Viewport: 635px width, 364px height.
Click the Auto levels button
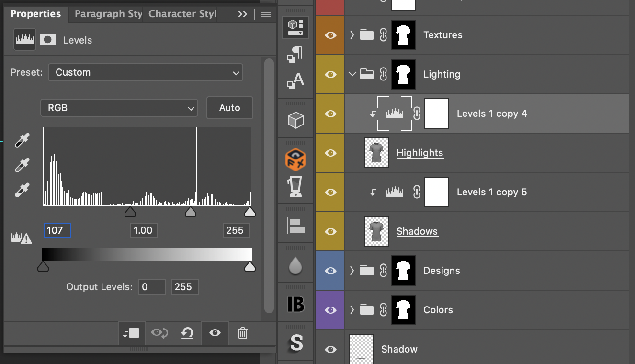pos(229,108)
